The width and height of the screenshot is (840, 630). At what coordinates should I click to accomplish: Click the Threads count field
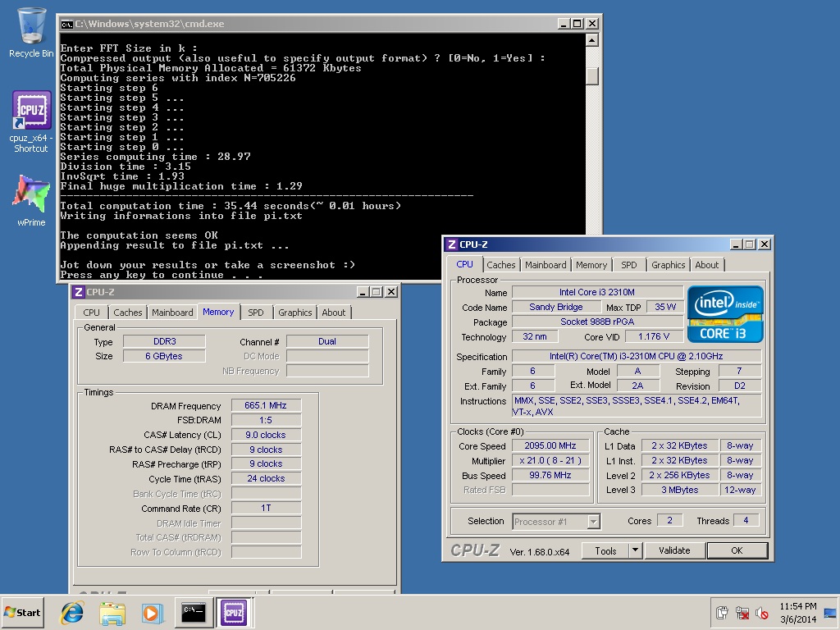point(746,520)
